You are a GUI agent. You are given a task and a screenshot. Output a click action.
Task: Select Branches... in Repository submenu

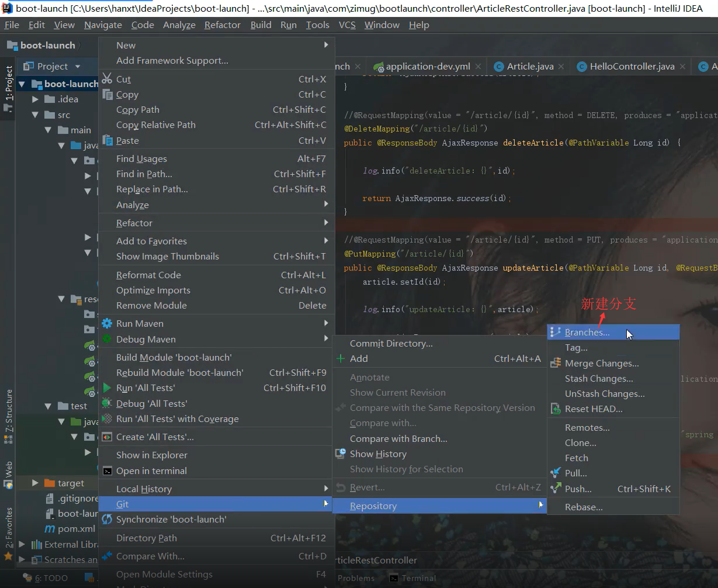point(613,332)
